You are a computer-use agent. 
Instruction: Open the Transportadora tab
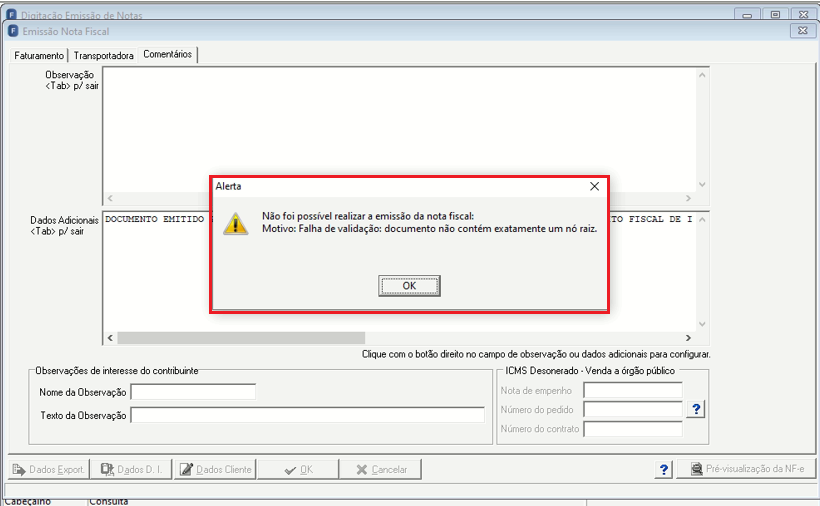pyautogui.click(x=104, y=55)
